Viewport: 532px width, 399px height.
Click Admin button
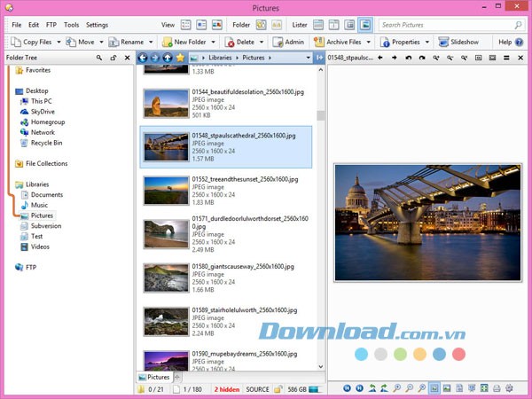click(x=288, y=42)
